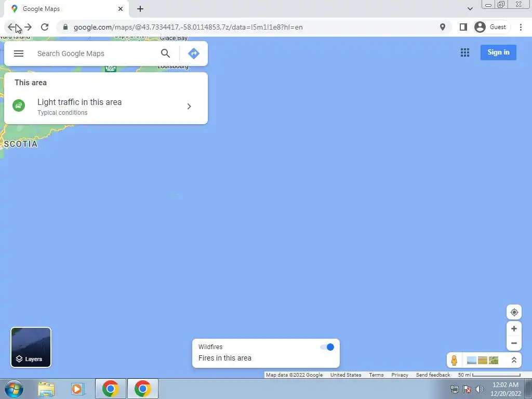
Task: Show your location with the target icon
Action: click(x=514, y=312)
